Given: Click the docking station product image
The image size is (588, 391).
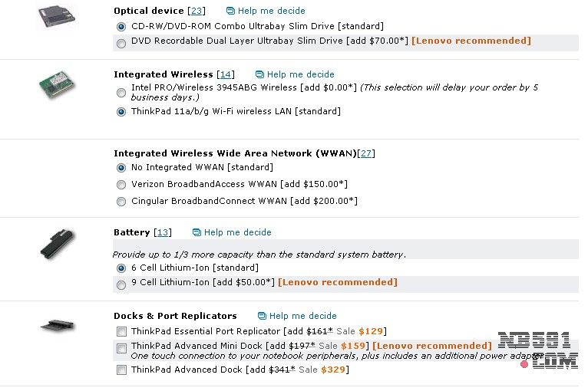Looking at the screenshot, I should (58, 326).
